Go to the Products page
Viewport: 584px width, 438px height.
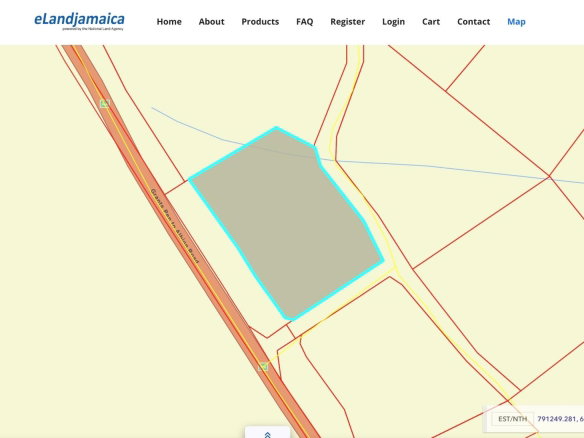pyautogui.click(x=260, y=22)
